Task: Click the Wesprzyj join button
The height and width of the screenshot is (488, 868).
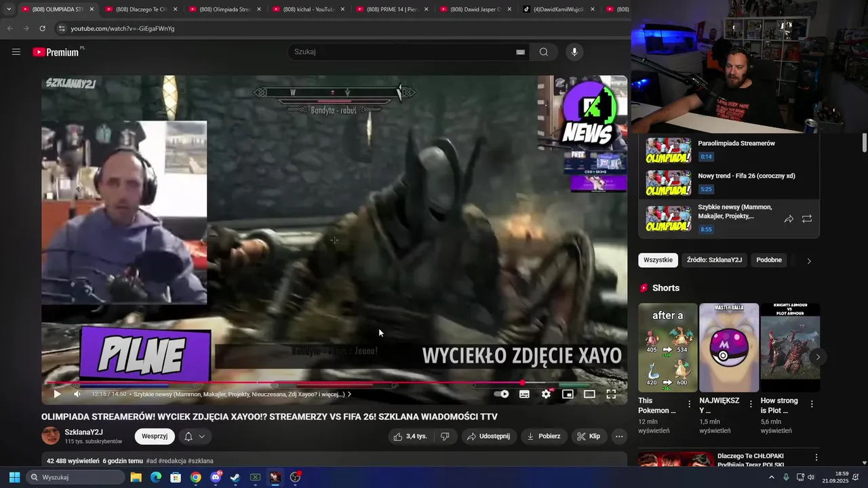Action: (x=155, y=436)
